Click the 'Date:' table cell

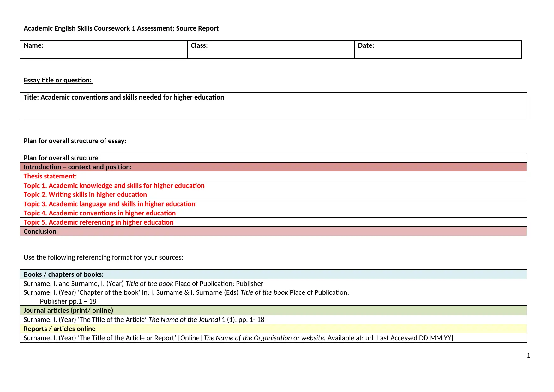pos(438,50)
